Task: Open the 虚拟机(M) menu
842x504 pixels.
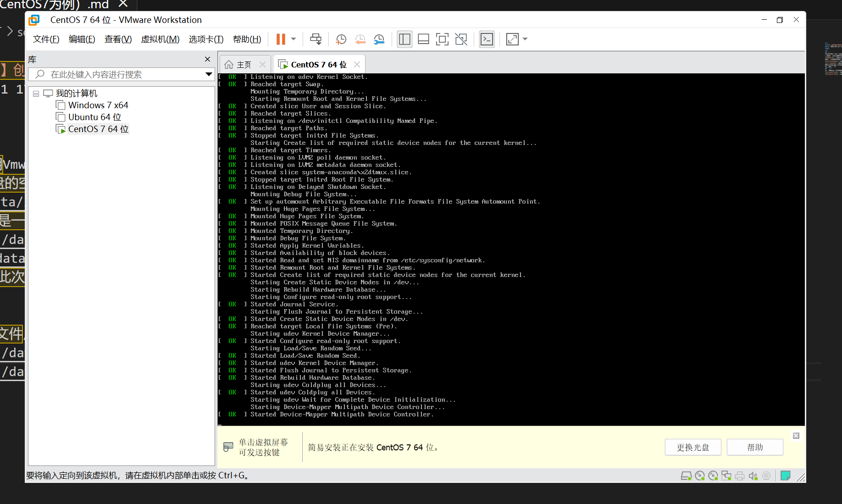Action: [160, 39]
